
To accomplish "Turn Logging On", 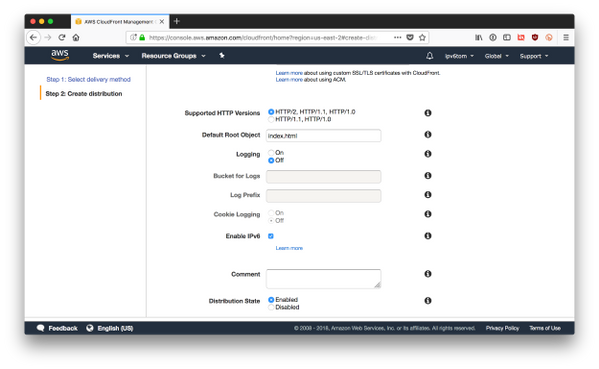I will 271,153.
